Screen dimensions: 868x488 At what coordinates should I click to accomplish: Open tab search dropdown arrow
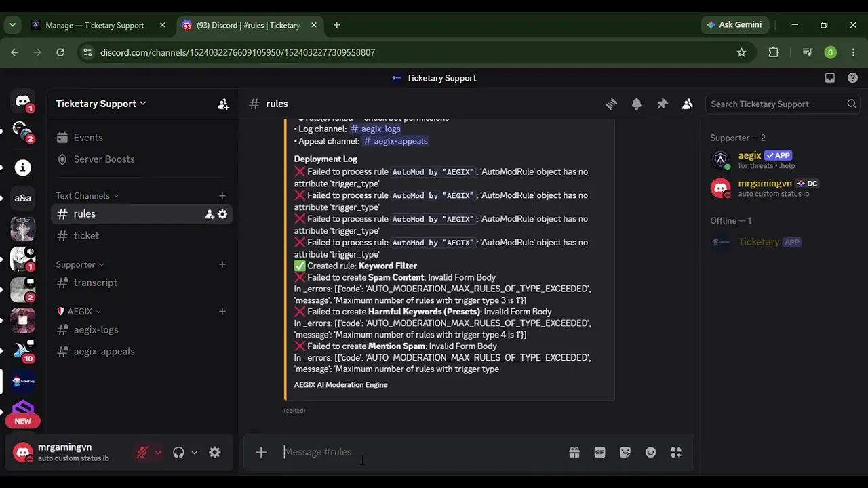pos(12,25)
